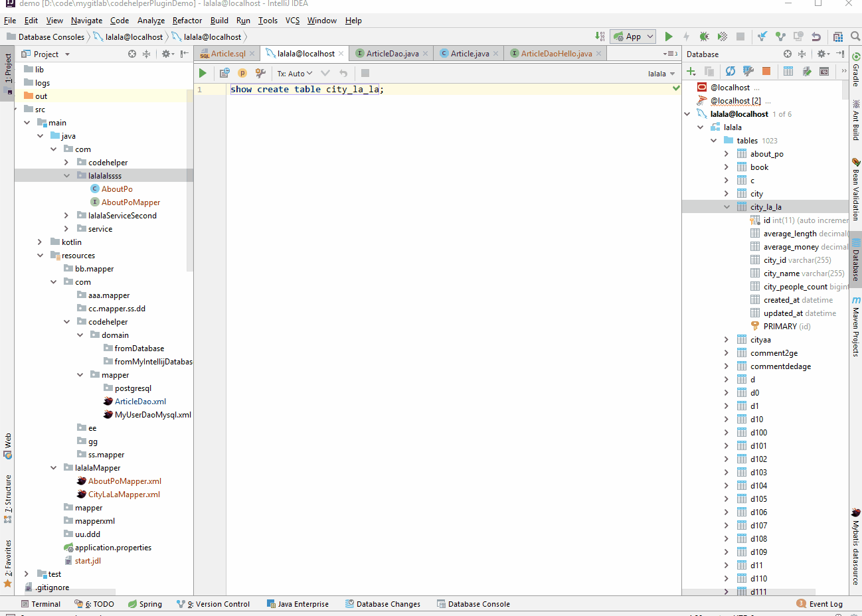Add a new data source with the plus icon
The image size is (862, 616).
coord(691,71)
